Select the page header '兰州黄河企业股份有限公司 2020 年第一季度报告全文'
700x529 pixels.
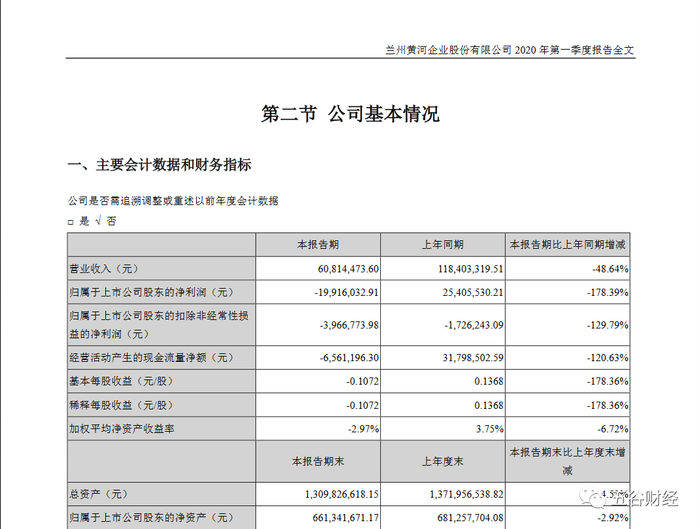click(509, 50)
